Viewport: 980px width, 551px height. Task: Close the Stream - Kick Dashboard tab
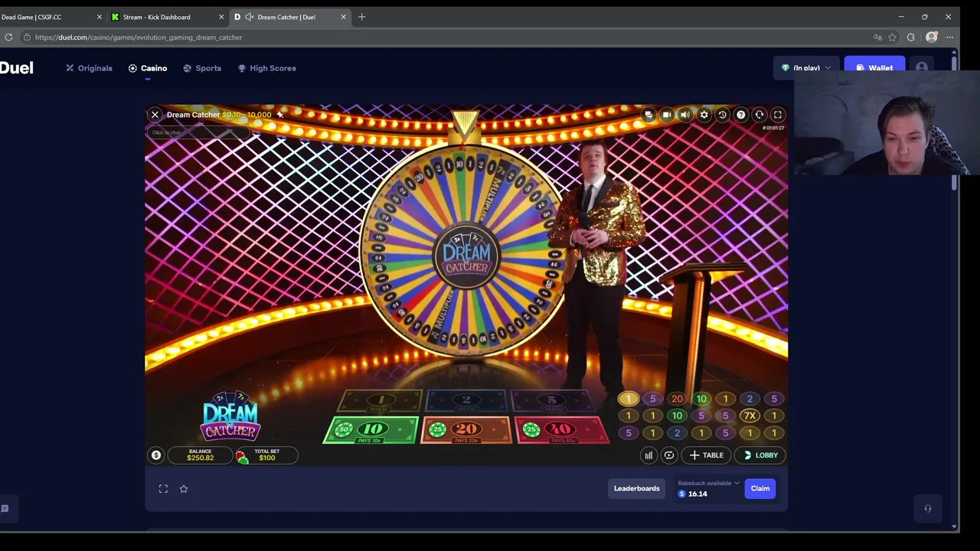point(221,17)
